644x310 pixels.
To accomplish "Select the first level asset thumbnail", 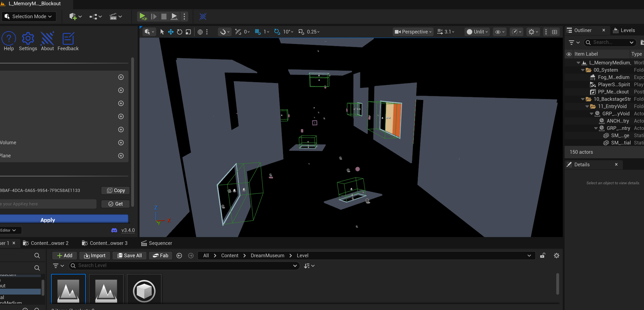I will (68, 289).
